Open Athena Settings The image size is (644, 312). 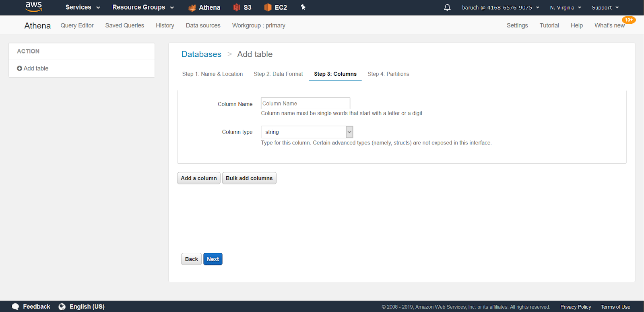coord(517,25)
